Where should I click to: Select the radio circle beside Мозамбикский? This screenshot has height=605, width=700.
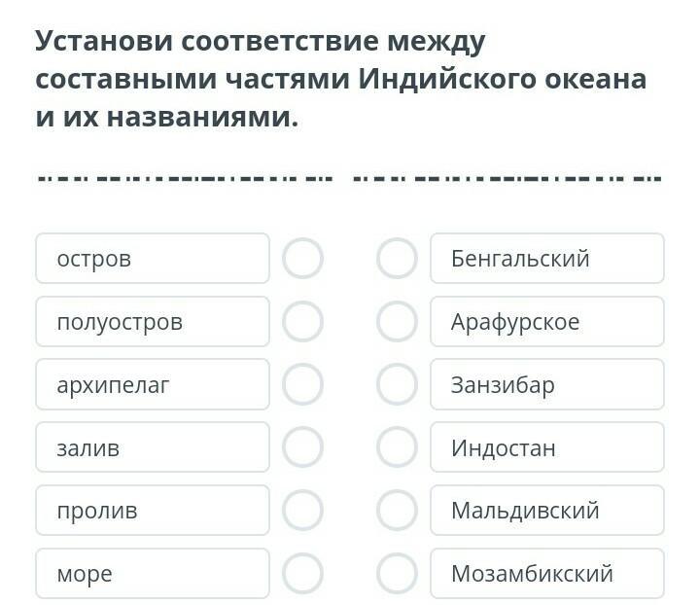[x=397, y=574]
